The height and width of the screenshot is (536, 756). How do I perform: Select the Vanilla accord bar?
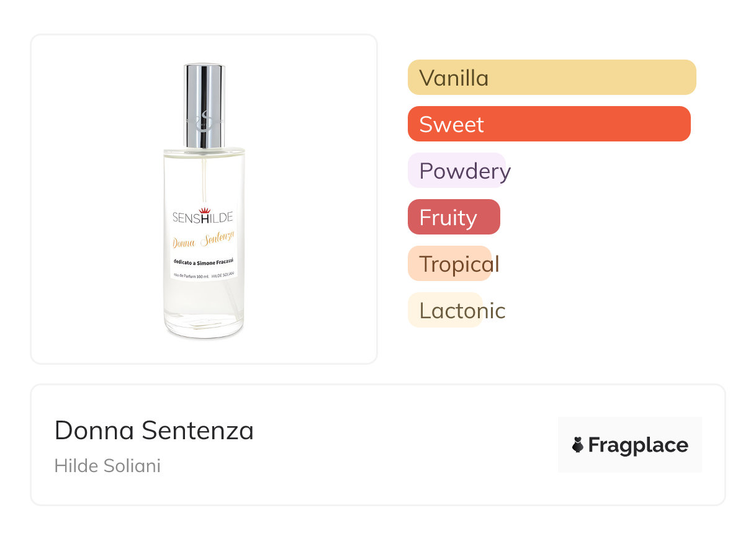coord(551,78)
